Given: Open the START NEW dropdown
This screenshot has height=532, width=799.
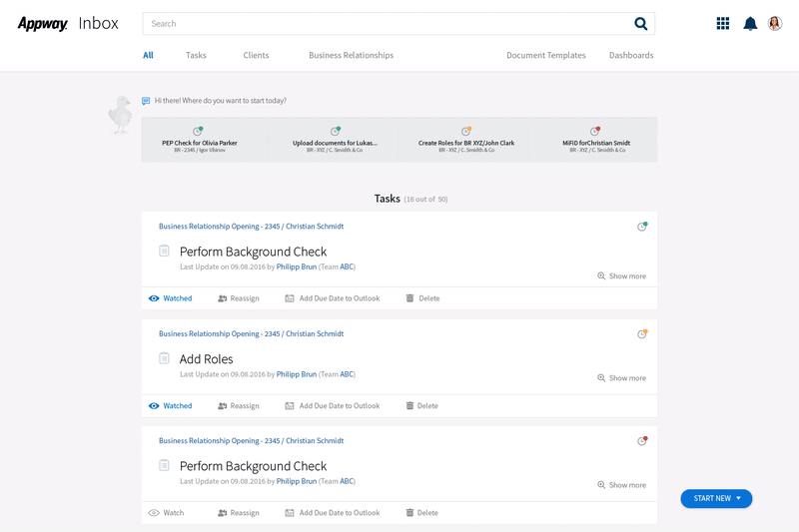Looking at the screenshot, I should (x=716, y=498).
